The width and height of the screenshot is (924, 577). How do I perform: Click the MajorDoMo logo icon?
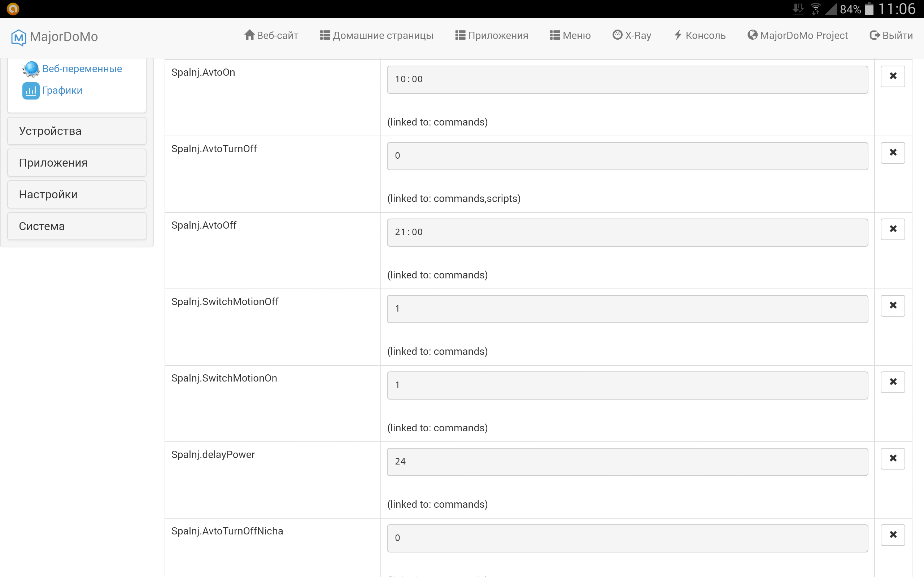pyautogui.click(x=18, y=37)
